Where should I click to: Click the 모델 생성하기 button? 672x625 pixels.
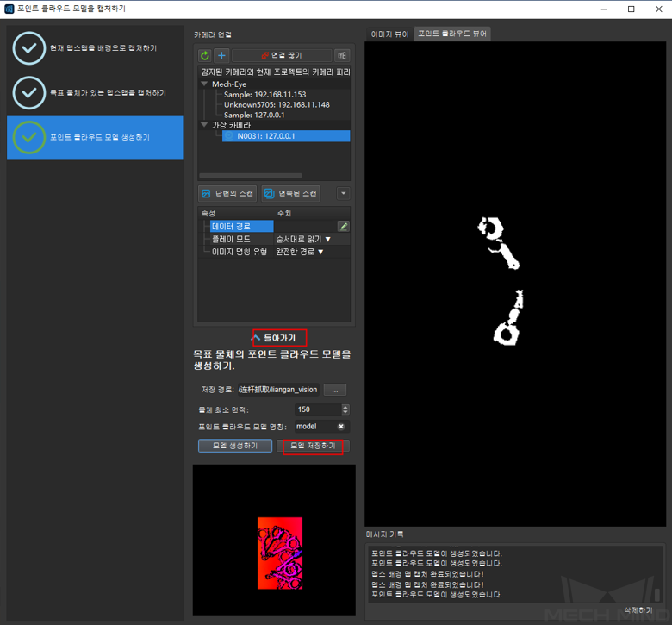pos(234,446)
